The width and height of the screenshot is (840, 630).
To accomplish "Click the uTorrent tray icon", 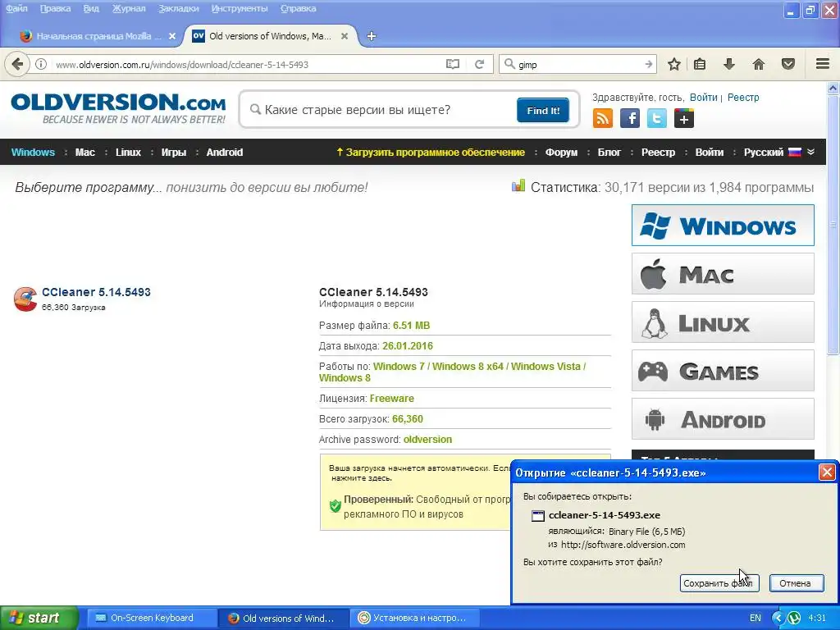I will click(x=794, y=618).
